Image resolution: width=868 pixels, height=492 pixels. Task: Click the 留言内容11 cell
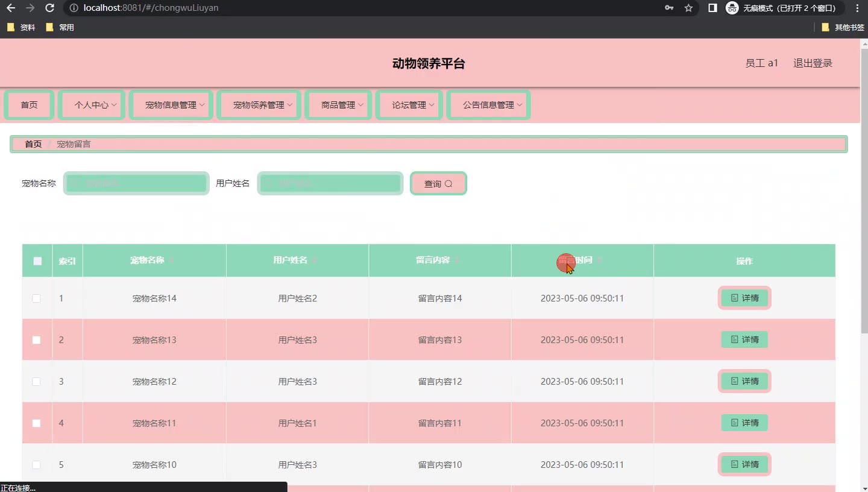click(x=440, y=423)
